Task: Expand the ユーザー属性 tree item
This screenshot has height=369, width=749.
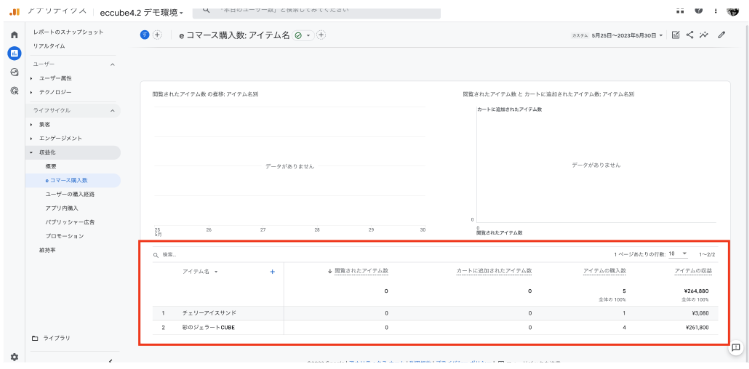Action: pos(32,78)
